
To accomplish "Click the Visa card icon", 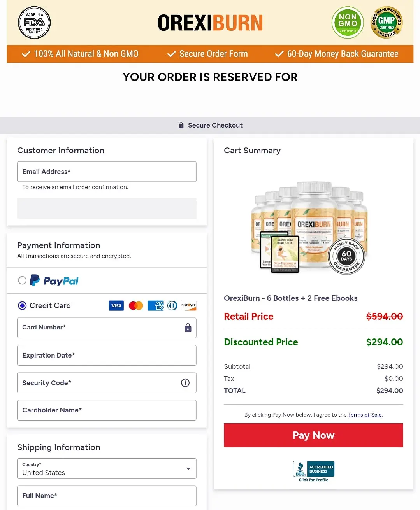I will click(x=116, y=306).
